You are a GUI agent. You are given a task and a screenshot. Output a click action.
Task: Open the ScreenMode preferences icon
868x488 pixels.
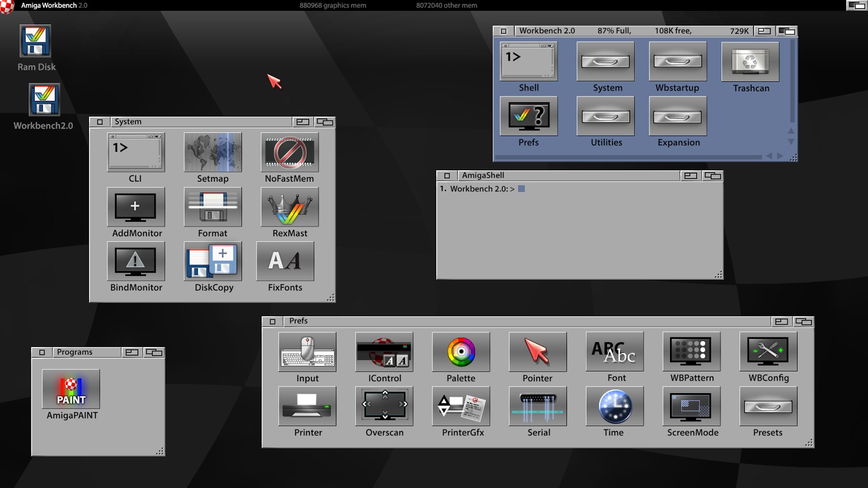[x=691, y=406]
